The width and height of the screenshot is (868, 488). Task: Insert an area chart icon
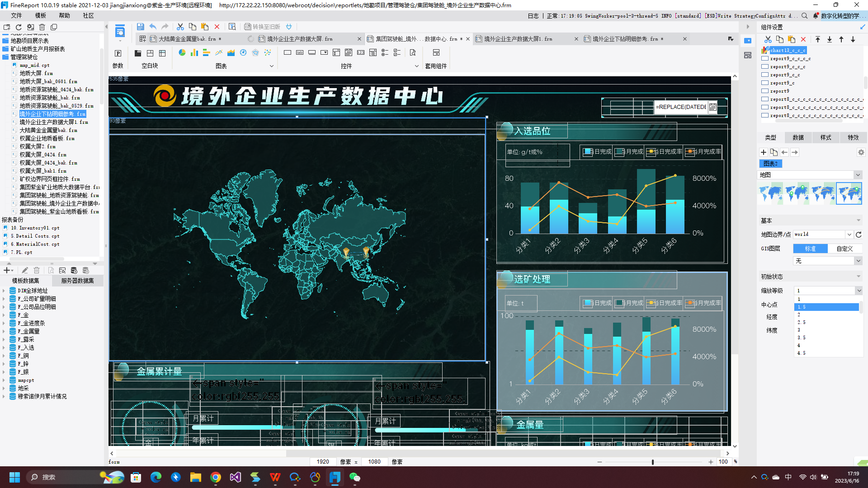point(231,53)
